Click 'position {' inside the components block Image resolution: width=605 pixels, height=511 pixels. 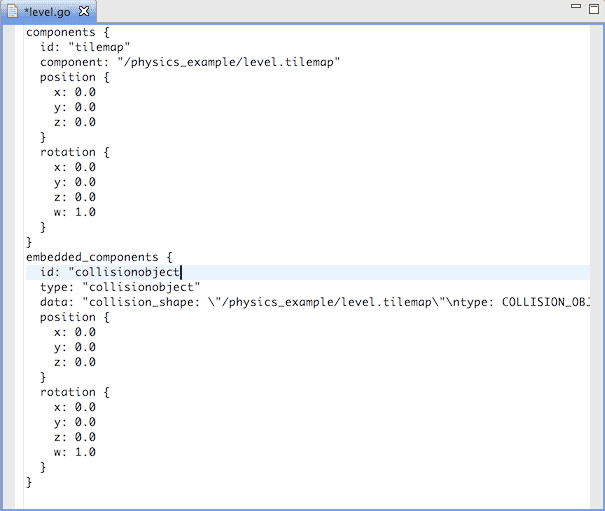[x=68, y=77]
